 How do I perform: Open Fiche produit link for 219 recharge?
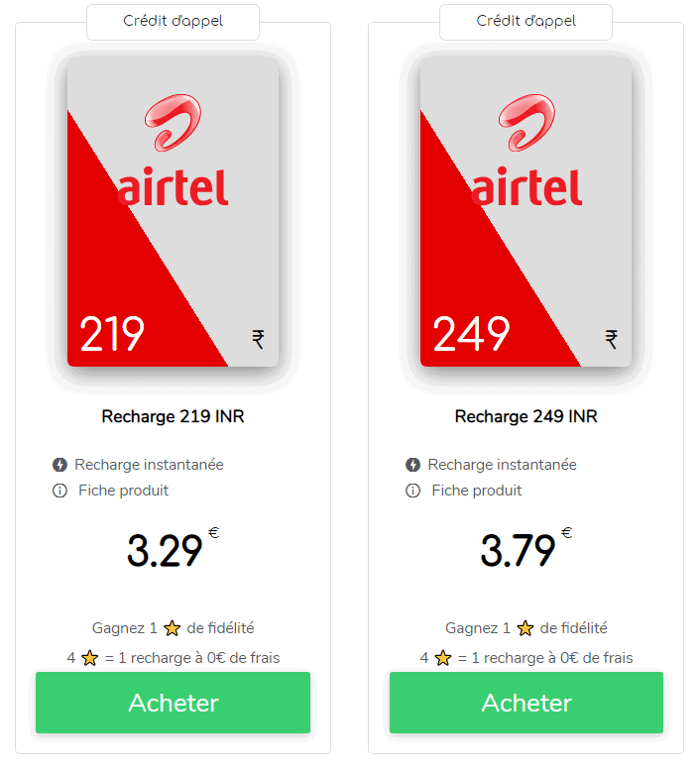124,491
